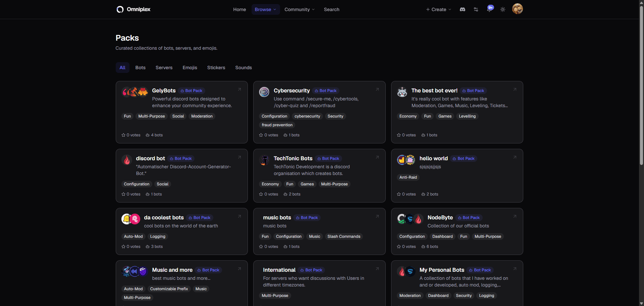Open the preferences sliders icon in header
The image size is (644, 306).
tap(476, 9)
